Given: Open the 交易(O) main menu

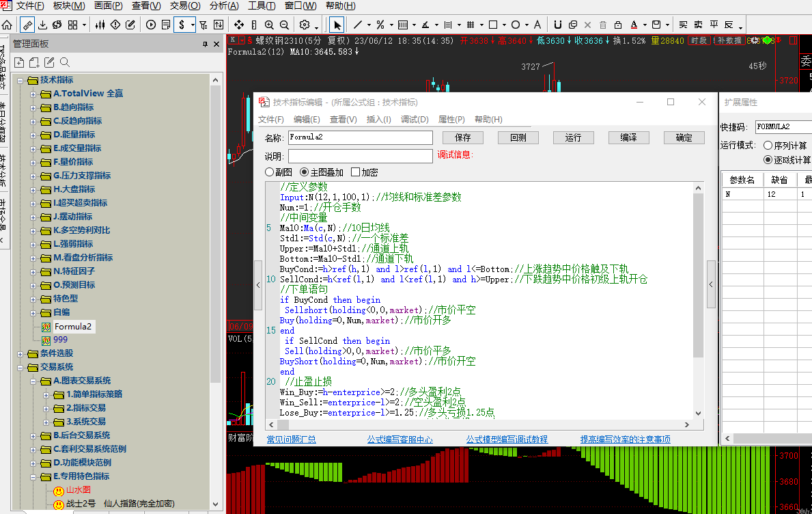Looking at the screenshot, I should [x=185, y=5].
